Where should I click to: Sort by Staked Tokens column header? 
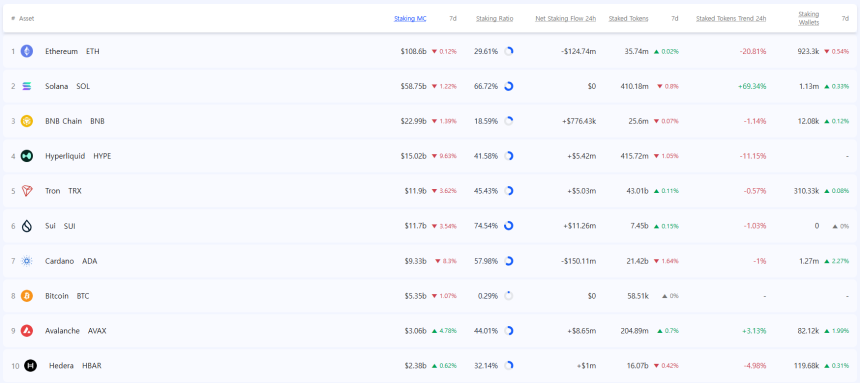point(628,19)
